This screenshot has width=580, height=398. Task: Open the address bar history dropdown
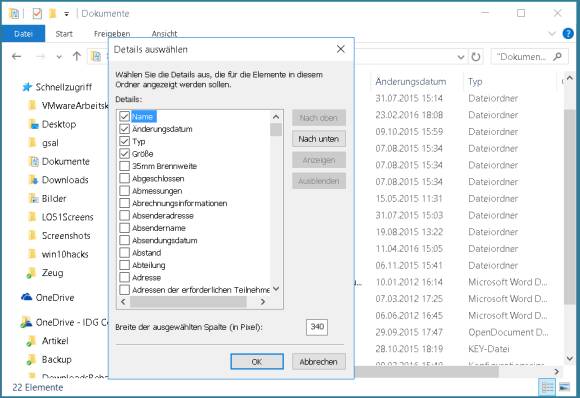pos(461,57)
